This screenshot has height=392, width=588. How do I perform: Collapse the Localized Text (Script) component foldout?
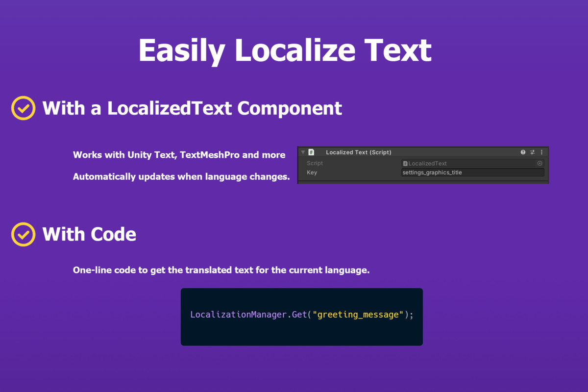coord(303,152)
